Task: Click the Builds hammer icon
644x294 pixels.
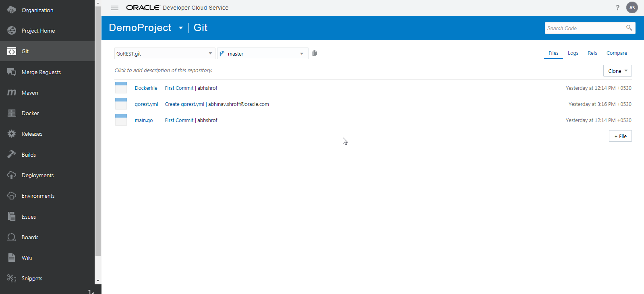Action: pyautogui.click(x=12, y=155)
